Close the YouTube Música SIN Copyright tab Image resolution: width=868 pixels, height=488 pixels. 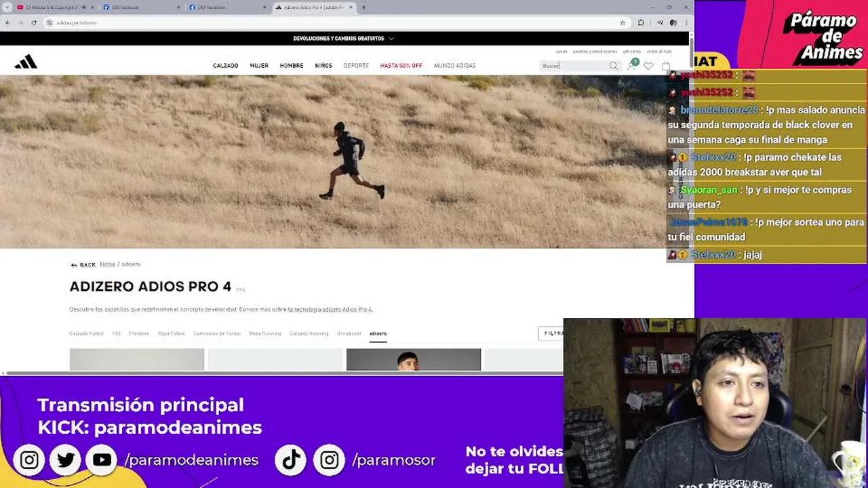92,7
